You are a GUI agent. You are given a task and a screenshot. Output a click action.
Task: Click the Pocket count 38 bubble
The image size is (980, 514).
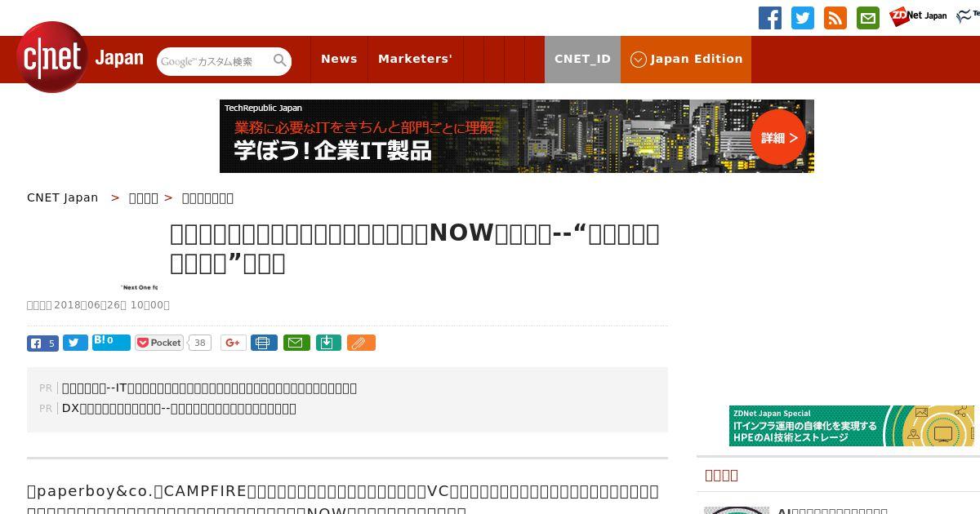200,343
